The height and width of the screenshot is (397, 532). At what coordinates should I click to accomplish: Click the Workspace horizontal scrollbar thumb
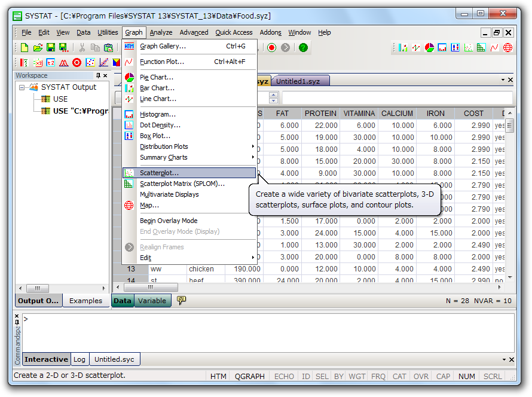[x=38, y=288]
